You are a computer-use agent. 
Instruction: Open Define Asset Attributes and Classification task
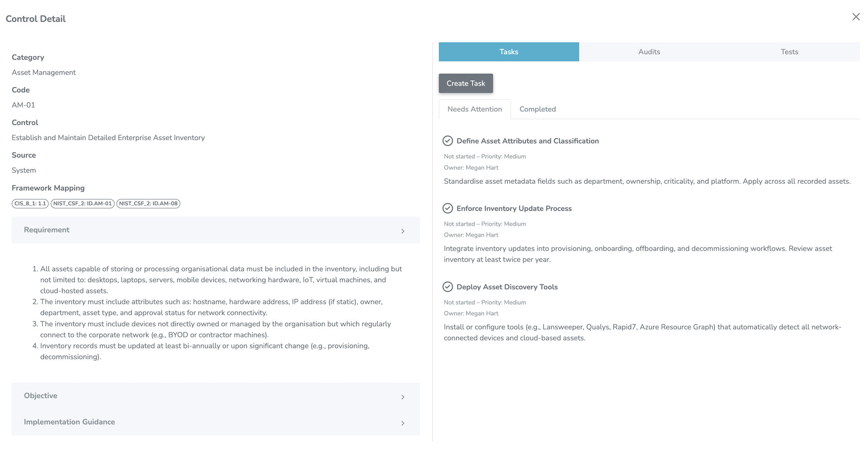(x=528, y=141)
